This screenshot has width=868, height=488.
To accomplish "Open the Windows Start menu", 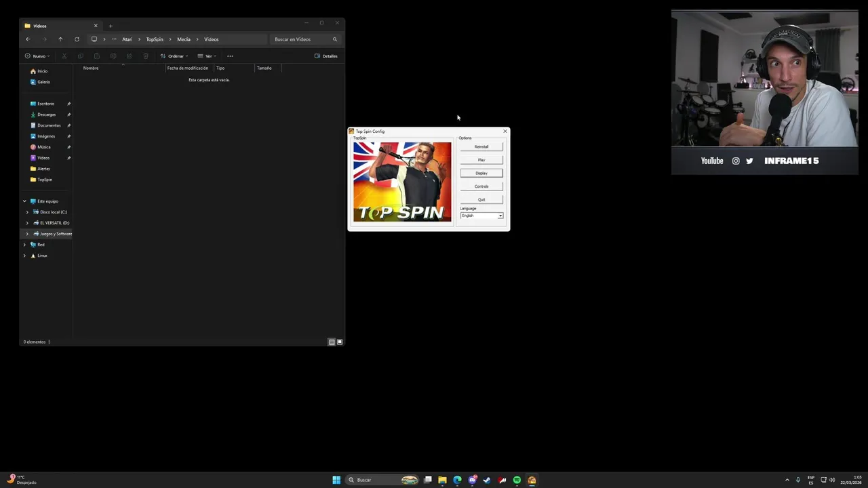I will coord(336,480).
